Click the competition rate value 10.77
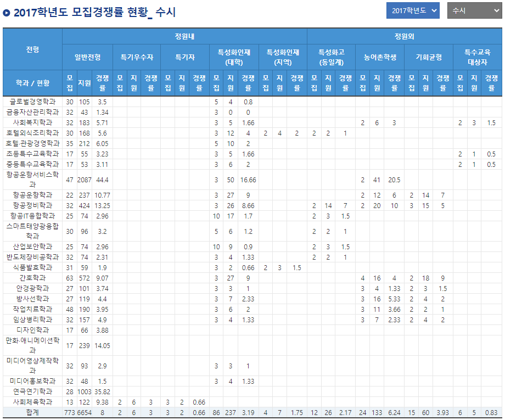 coord(102,195)
